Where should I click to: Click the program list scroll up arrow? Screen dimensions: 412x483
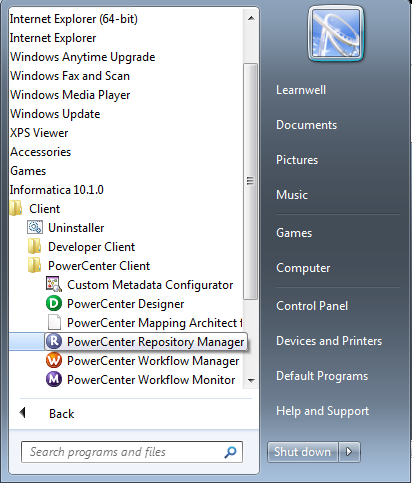coord(251,18)
